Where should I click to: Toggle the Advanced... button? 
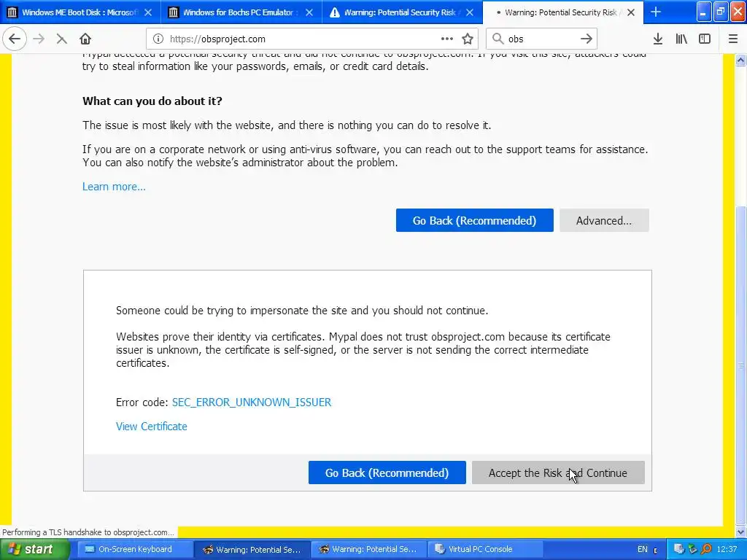click(x=604, y=220)
